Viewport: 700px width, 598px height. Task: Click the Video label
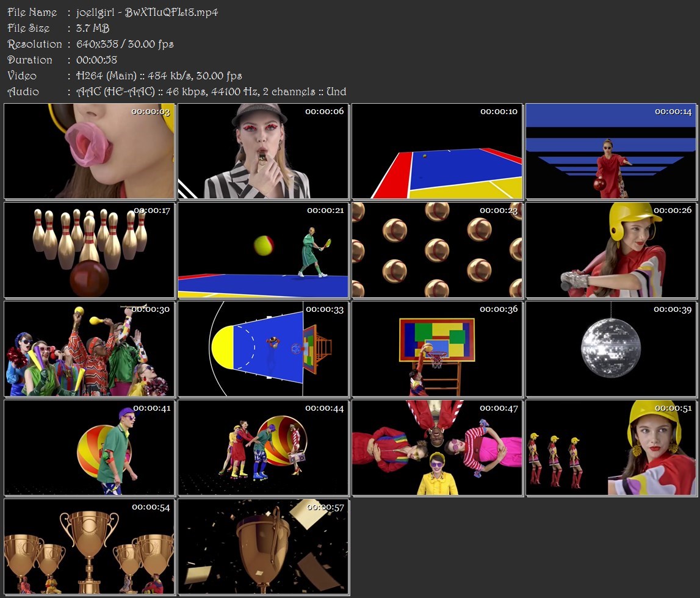pos(22,76)
